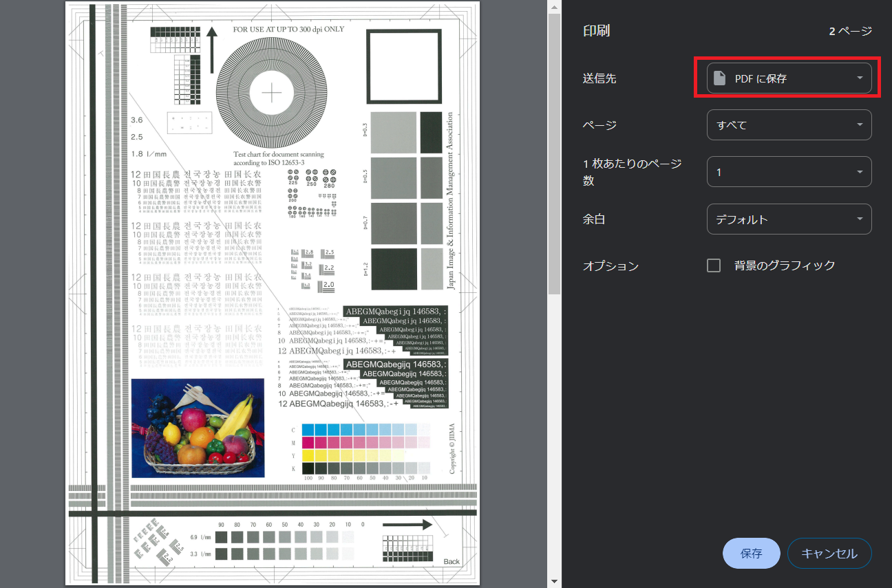Click the dropdown arrow on the destination selector
The width and height of the screenshot is (892, 588).
859,78
